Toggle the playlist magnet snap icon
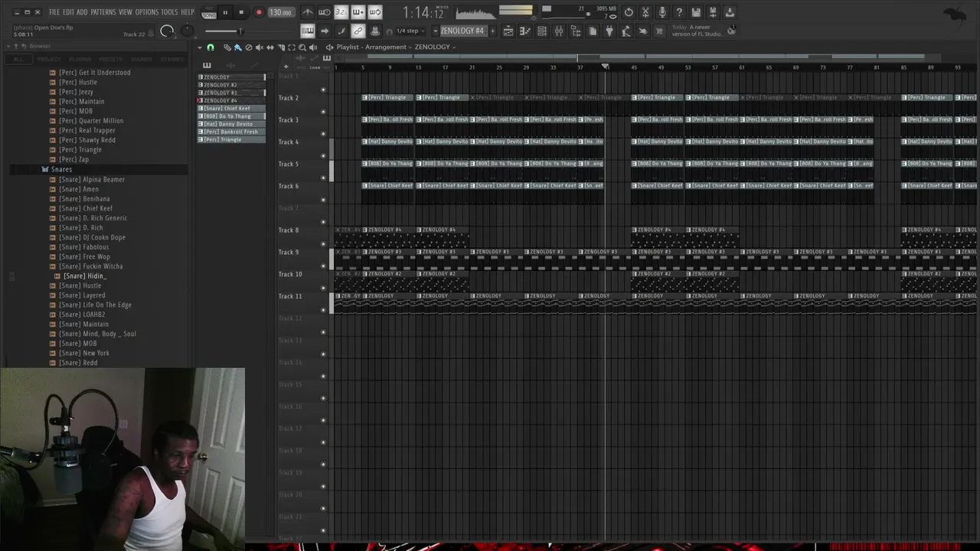Screen dimensions: 980x551 click(x=211, y=47)
